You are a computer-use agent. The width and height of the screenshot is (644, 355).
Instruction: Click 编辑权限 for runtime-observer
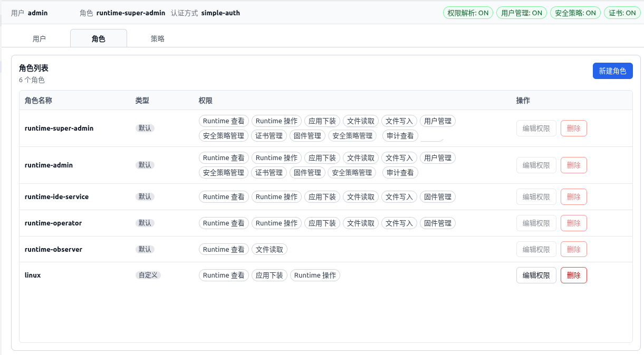(536, 250)
